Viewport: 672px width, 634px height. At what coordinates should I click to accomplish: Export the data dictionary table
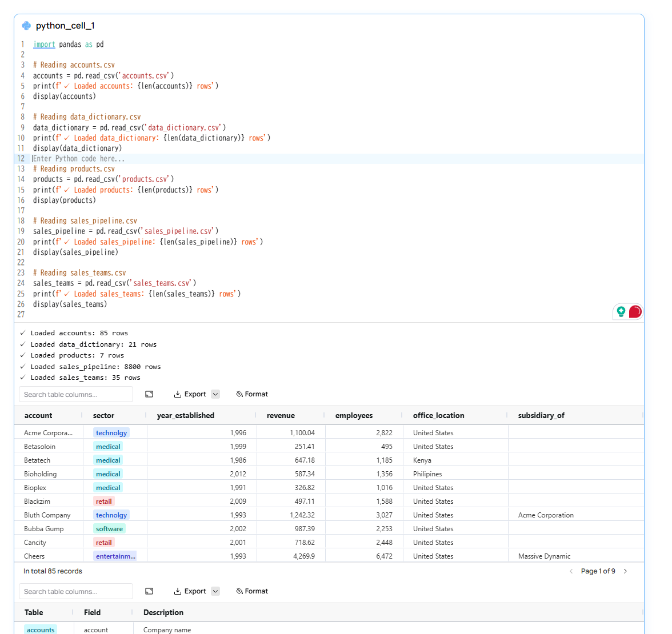[x=190, y=591]
